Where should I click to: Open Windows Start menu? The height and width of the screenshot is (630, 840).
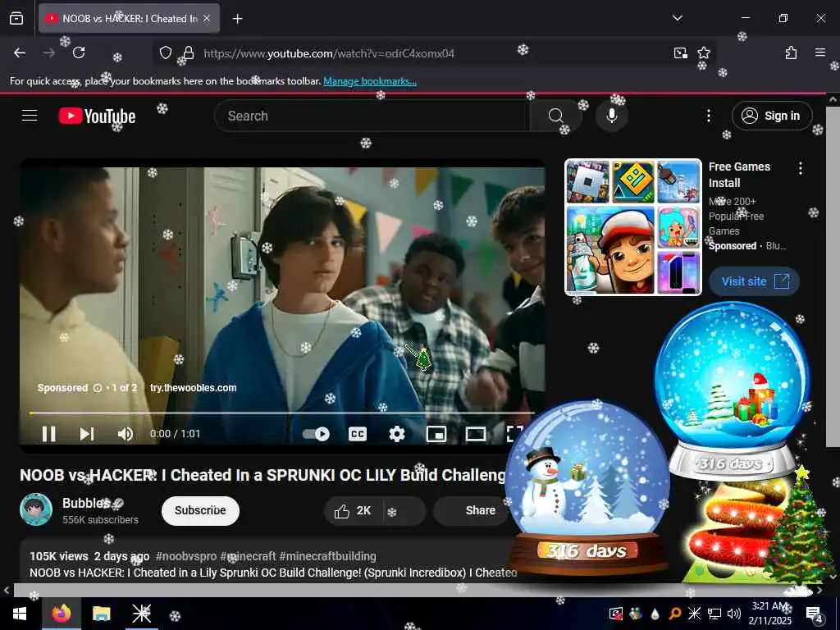(x=20, y=614)
